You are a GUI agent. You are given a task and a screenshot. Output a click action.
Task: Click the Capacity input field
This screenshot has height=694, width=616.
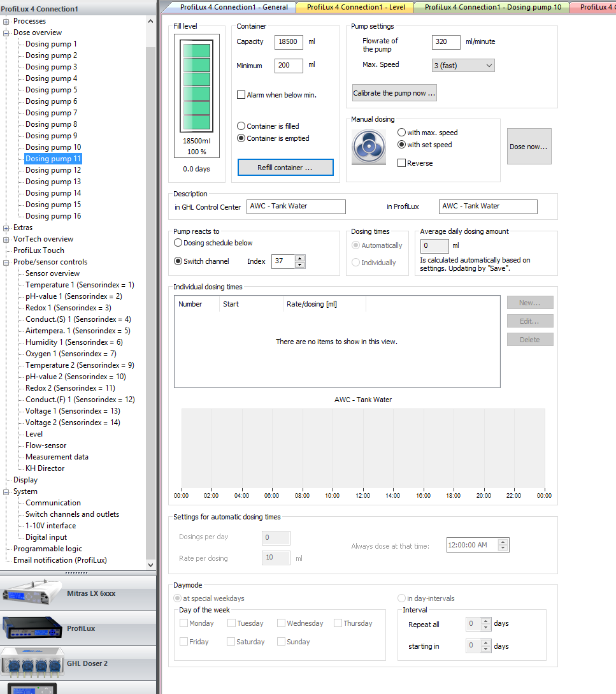[289, 41]
